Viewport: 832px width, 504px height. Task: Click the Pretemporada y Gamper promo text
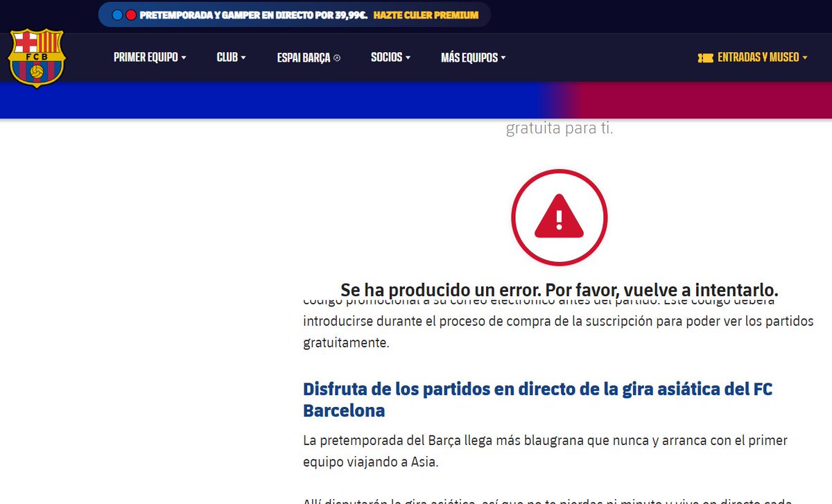(x=254, y=15)
